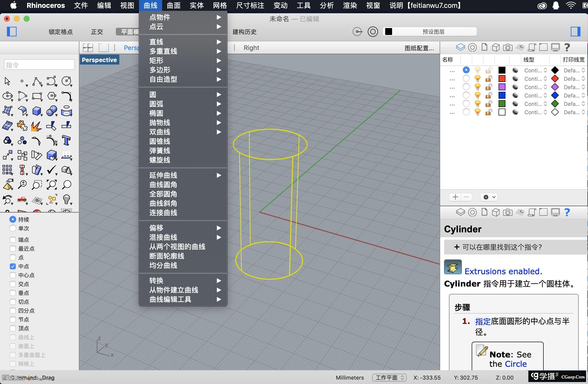Click the Extrusions enabled link
Image resolution: width=588 pixels, height=384 pixels.
coord(503,271)
